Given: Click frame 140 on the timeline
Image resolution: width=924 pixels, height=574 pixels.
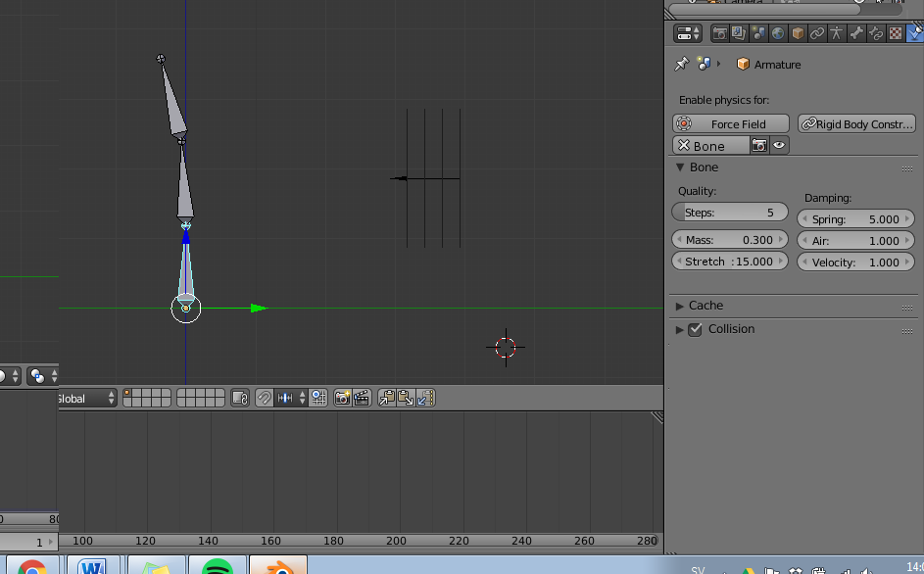Looking at the screenshot, I should [208, 541].
